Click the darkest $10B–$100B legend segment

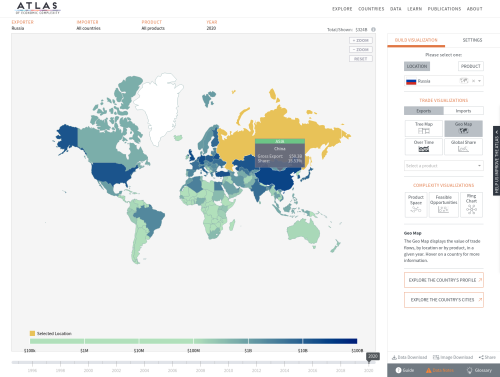(330, 341)
